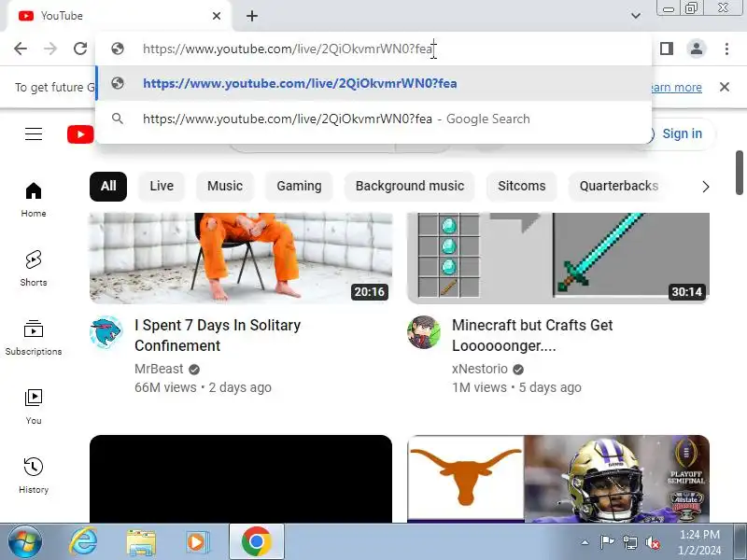This screenshot has height=560, width=747.
Task: Click the browser back arrow
Action: pyautogui.click(x=21, y=49)
